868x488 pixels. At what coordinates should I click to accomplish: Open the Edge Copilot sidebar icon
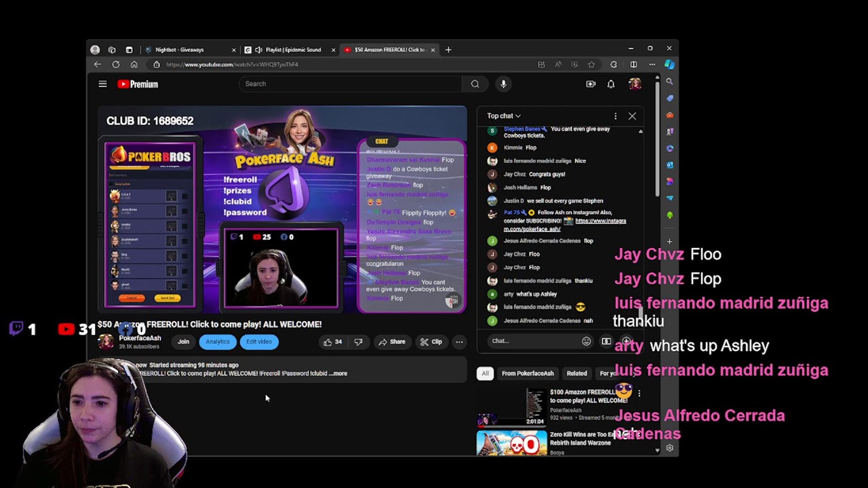(669, 64)
